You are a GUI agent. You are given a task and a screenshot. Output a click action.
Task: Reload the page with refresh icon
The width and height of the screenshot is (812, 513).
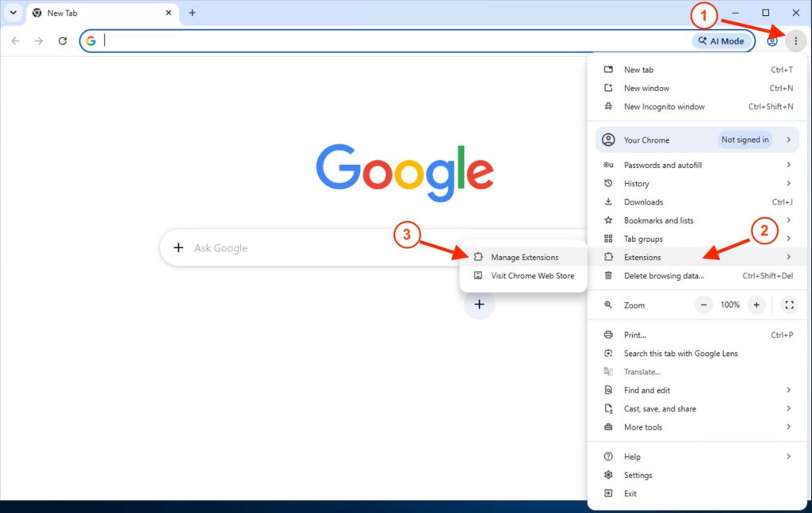(x=63, y=41)
